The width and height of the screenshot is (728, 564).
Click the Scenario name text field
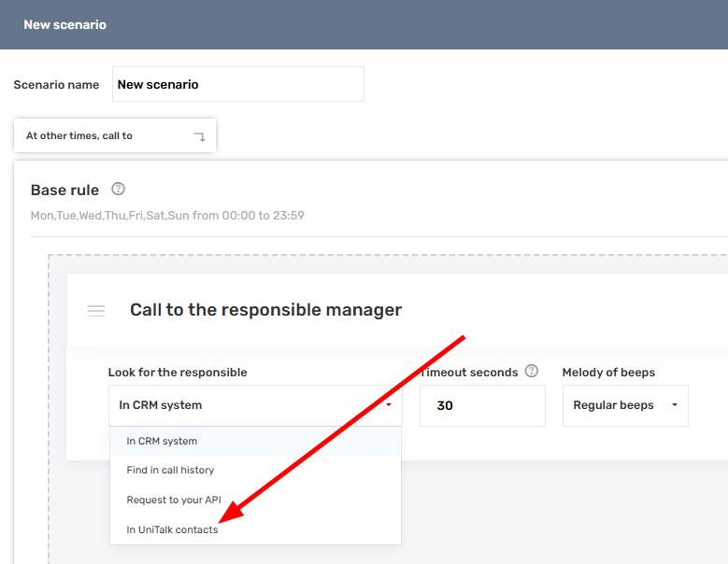237,84
